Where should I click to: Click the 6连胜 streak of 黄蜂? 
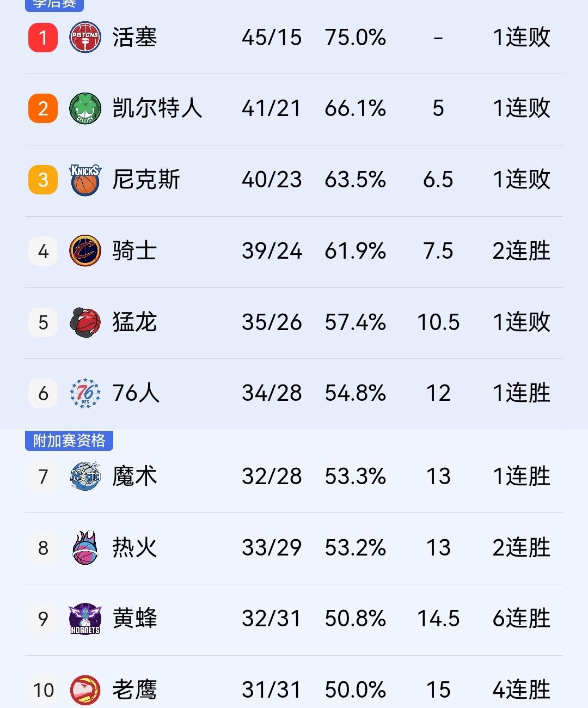point(521,619)
